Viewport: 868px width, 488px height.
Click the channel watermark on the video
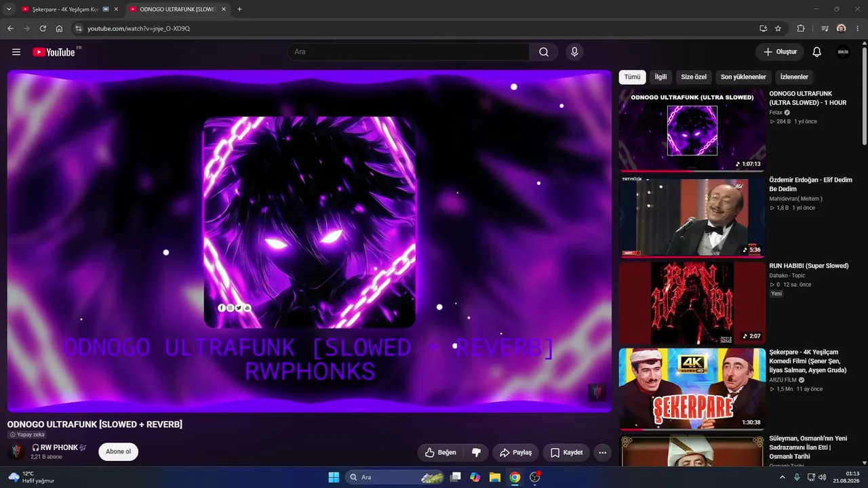597,392
